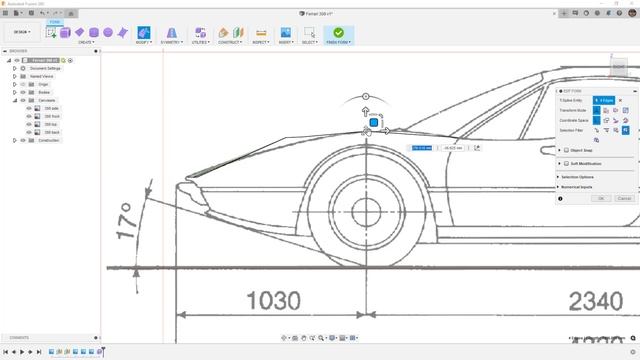Expand the Construction node
This screenshot has height=360, width=640.
(15, 140)
